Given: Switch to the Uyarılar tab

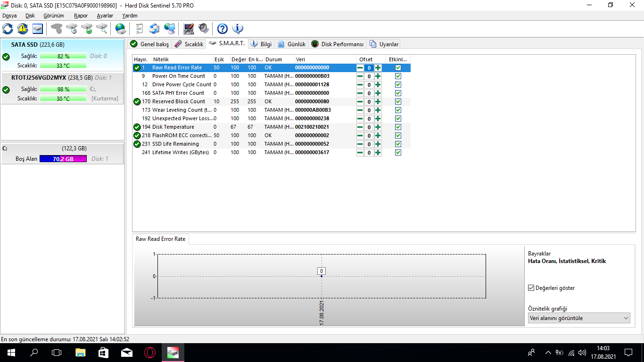Looking at the screenshot, I should pyautogui.click(x=384, y=44).
